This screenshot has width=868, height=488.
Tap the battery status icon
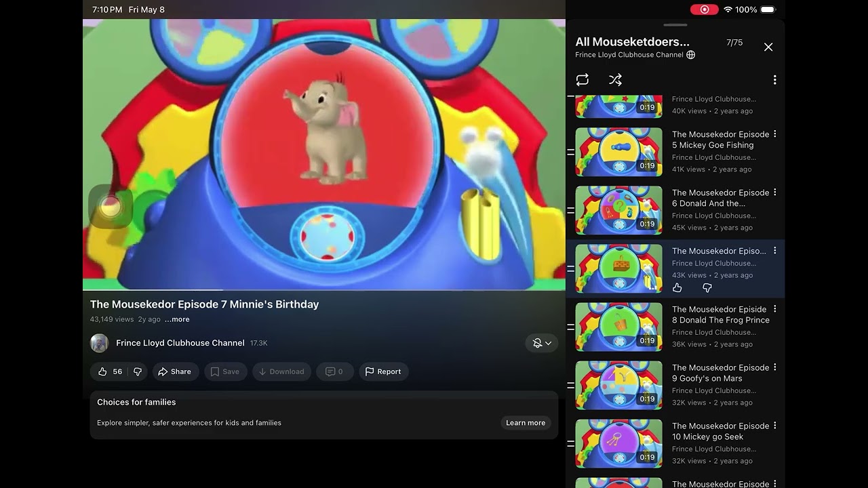pos(768,9)
